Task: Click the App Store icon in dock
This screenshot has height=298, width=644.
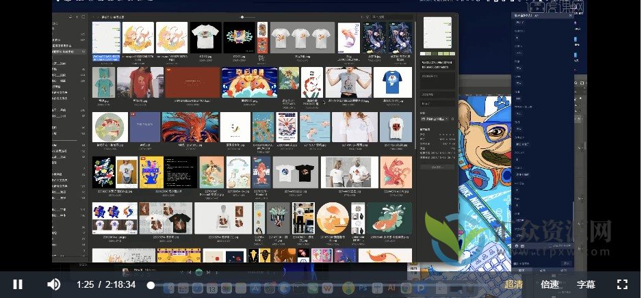Action: coord(255,288)
